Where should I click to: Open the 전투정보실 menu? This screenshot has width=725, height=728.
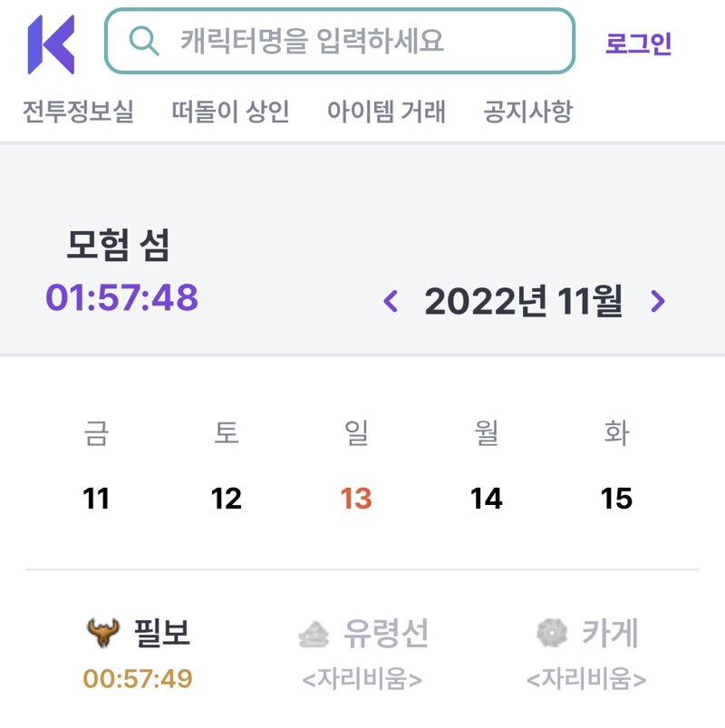78,112
